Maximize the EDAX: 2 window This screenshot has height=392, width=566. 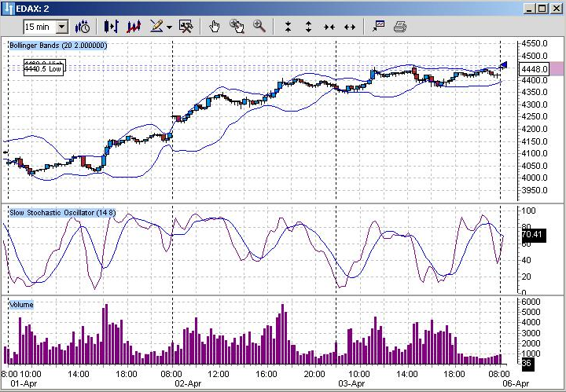click(542, 9)
